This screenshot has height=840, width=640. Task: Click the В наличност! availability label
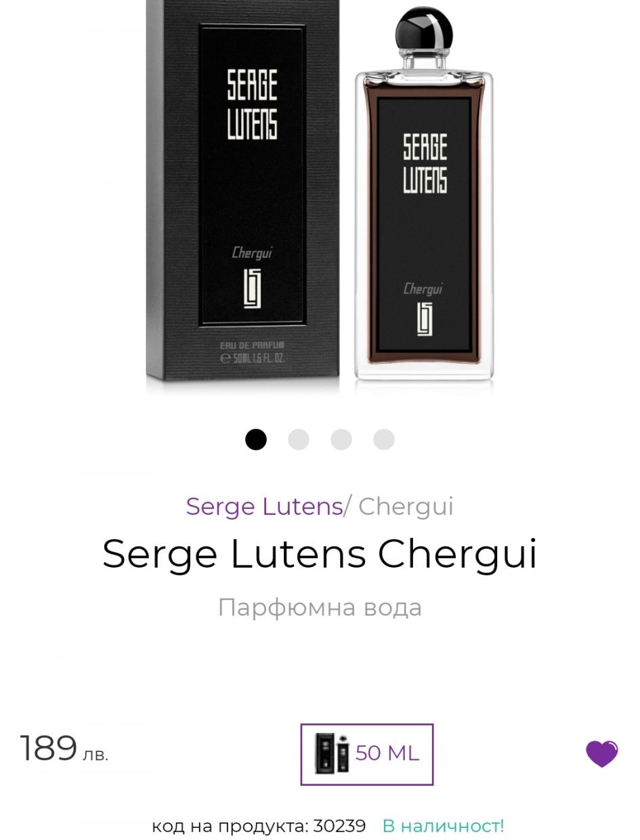(444, 826)
